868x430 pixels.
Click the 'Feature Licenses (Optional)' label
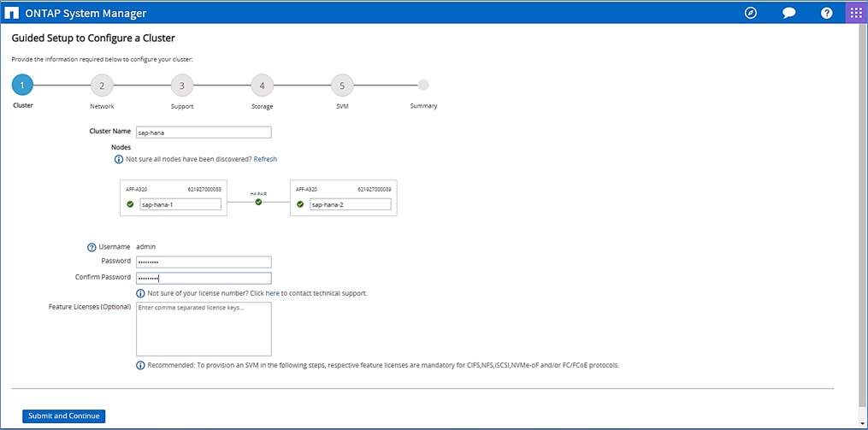(90, 307)
